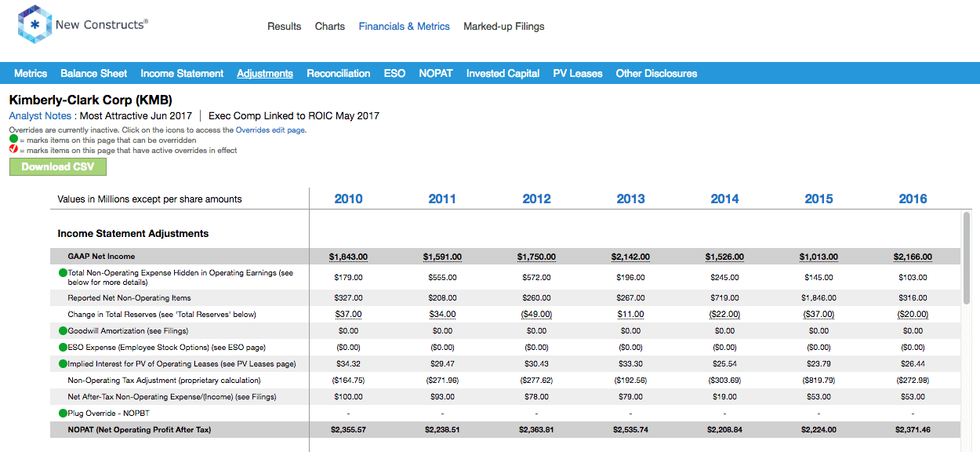Click the Income Statement Adjustments section heading

133,234
